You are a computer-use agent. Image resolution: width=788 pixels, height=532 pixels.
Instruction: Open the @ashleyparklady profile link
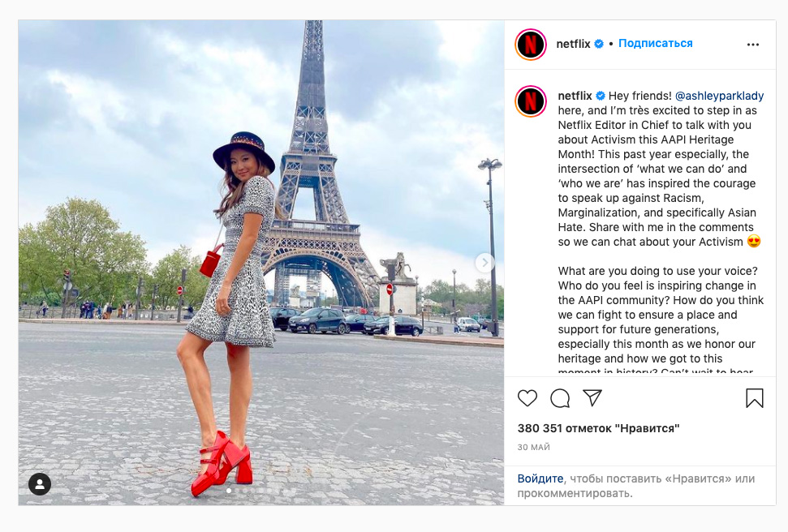pos(719,96)
